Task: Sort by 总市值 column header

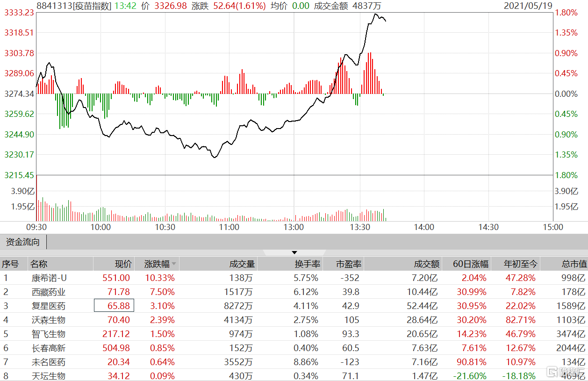Action: point(574,264)
